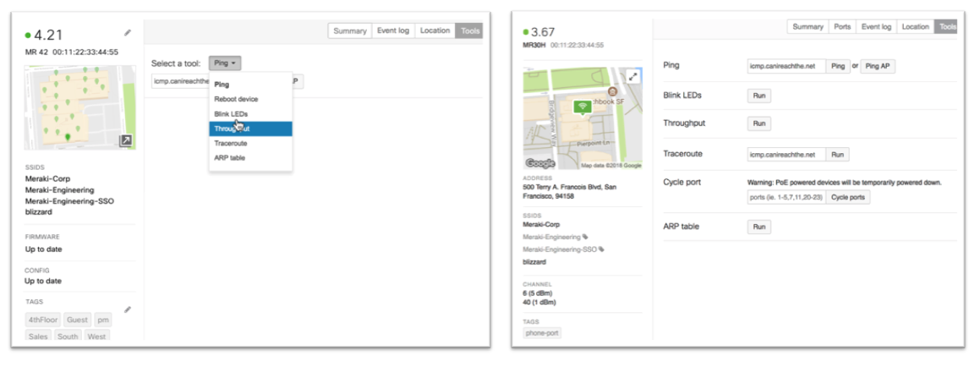
Task: Choose Throughput from the tool list
Action: coord(250,129)
